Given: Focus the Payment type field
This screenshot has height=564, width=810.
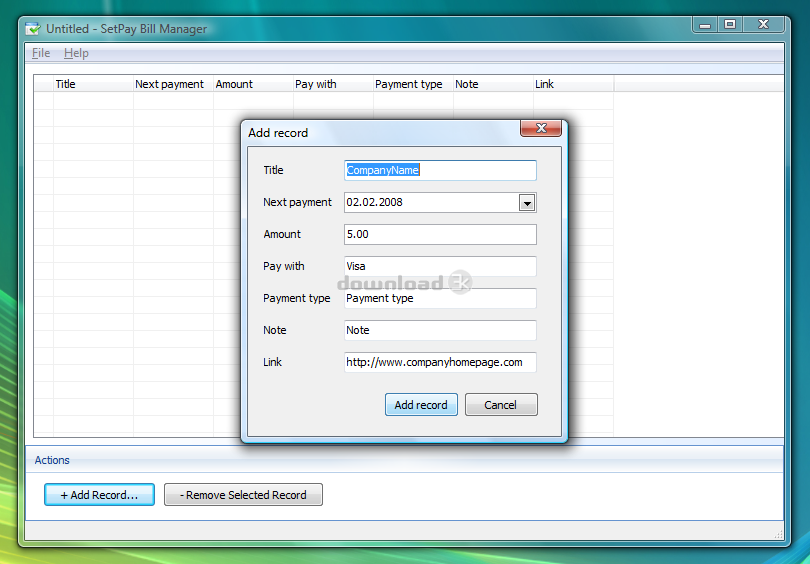Looking at the screenshot, I should point(440,298).
